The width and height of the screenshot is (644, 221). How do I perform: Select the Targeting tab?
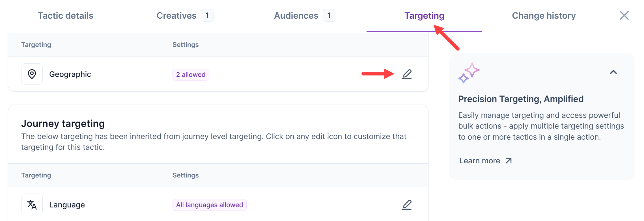click(424, 16)
